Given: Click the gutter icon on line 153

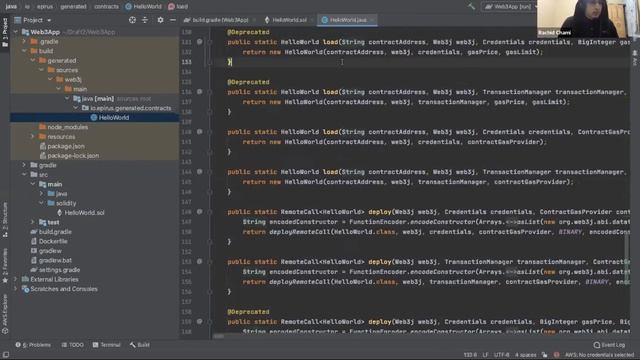Looking at the screenshot, I should [200, 262].
